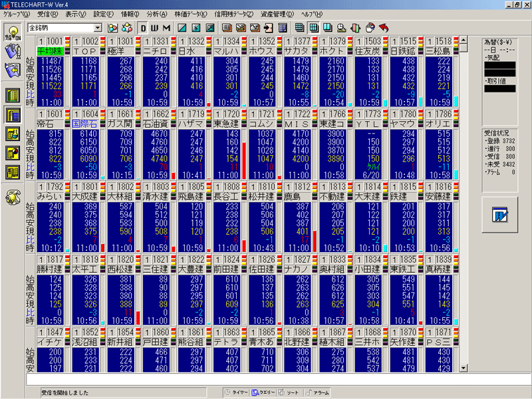Open the yellow report sidebar icon at bottom
Image resolution: width=532 pixels, height=399 pixels.
(x=13, y=172)
